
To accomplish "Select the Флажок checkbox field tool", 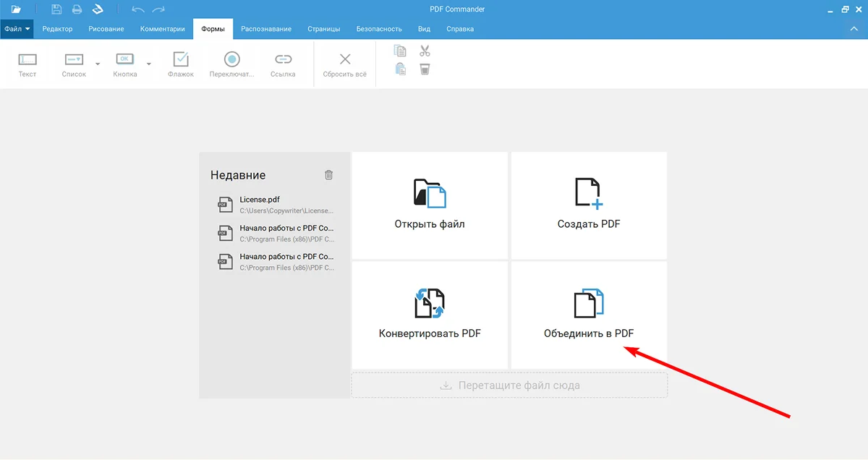I will tap(181, 64).
